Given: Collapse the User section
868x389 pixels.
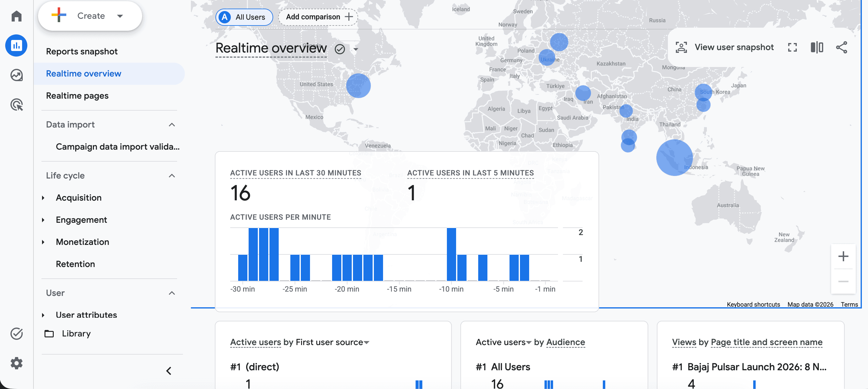Looking at the screenshot, I should click(172, 293).
